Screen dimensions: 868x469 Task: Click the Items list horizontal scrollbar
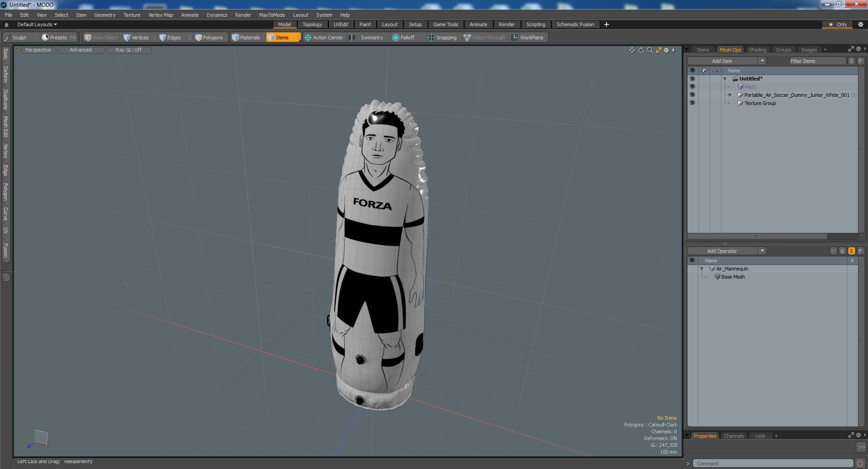tap(757, 236)
